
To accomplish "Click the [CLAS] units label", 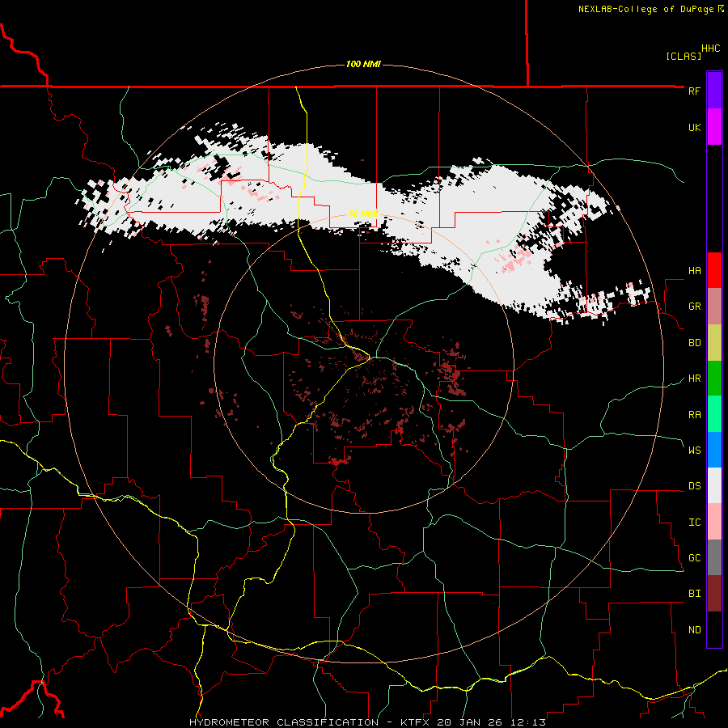I will click(684, 56).
